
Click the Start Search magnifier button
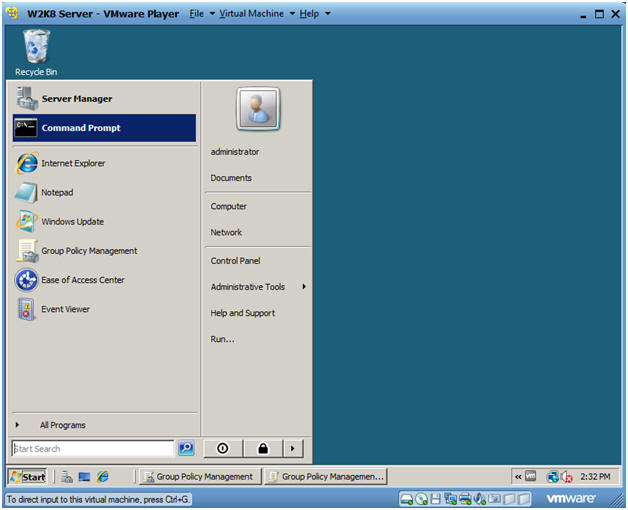186,448
